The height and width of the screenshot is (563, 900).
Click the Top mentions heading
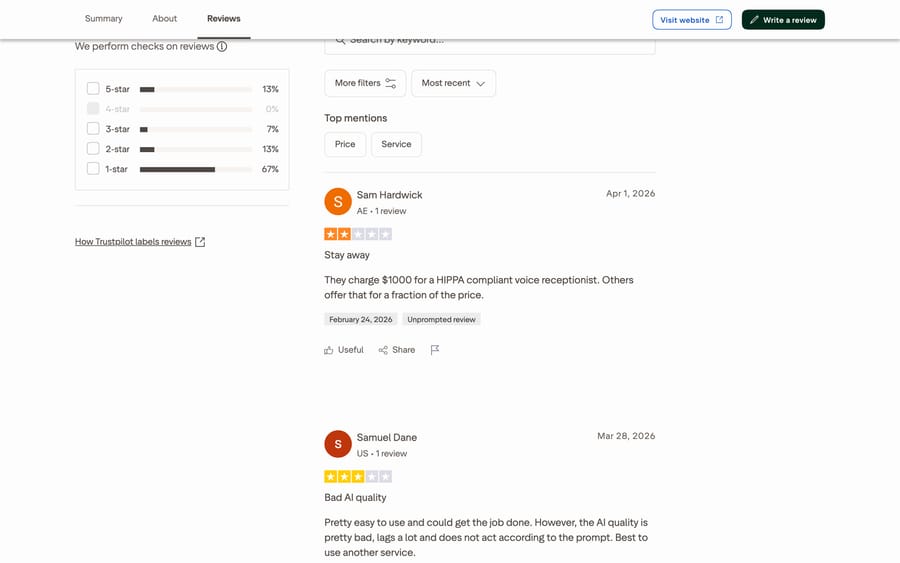pos(355,118)
